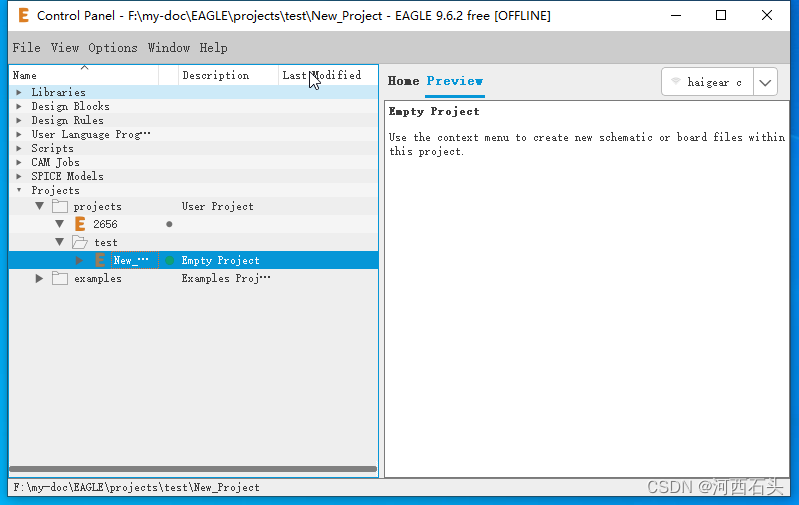The width and height of the screenshot is (799, 505).
Task: Switch to the Home tab
Action: coord(403,81)
